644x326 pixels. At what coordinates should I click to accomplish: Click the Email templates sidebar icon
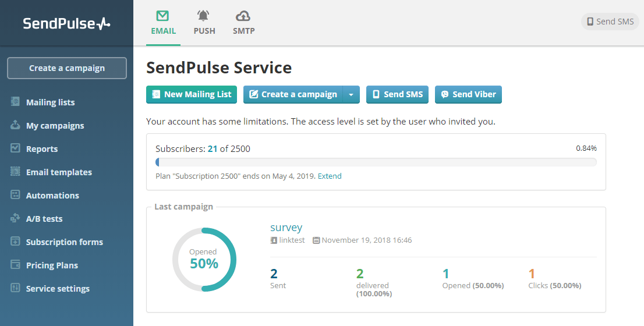[15, 171]
